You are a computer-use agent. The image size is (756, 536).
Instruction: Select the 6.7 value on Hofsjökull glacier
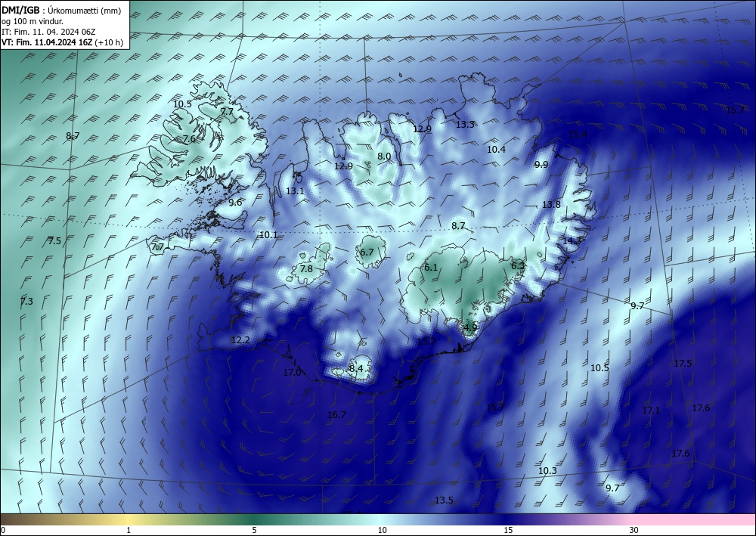(367, 252)
